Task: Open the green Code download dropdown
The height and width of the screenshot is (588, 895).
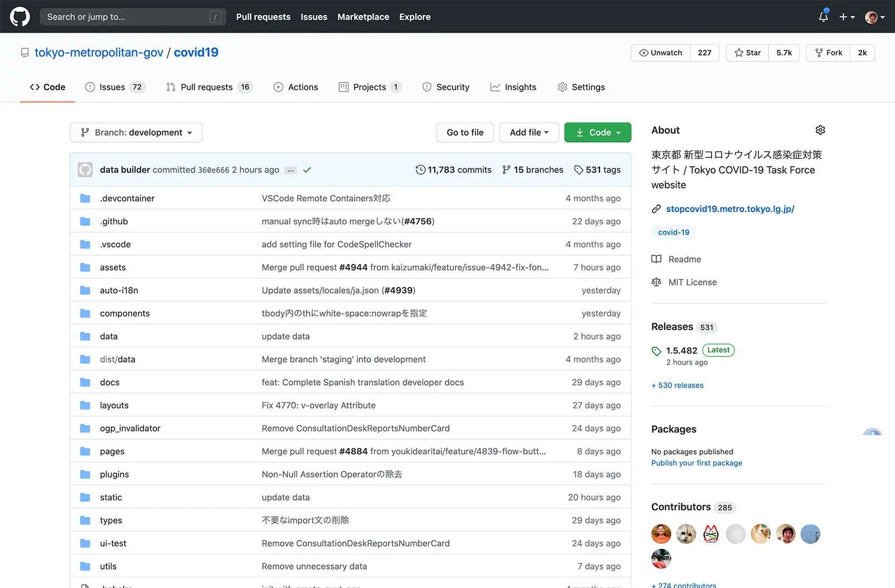Action: (598, 133)
